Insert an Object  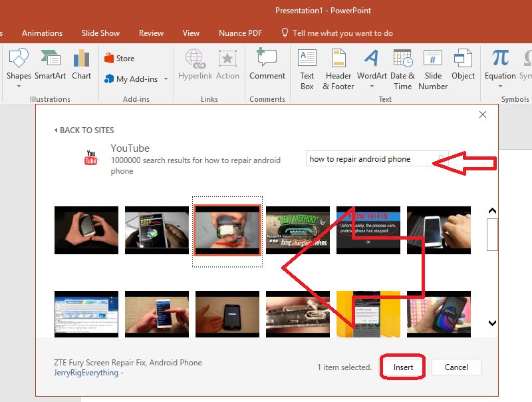(x=463, y=64)
